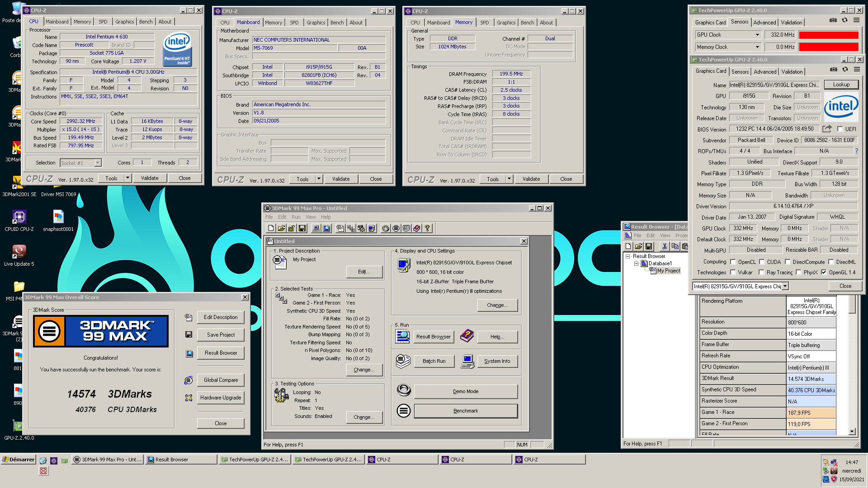Open graphics adapter selection dropdown in GPU-Z

785,286
